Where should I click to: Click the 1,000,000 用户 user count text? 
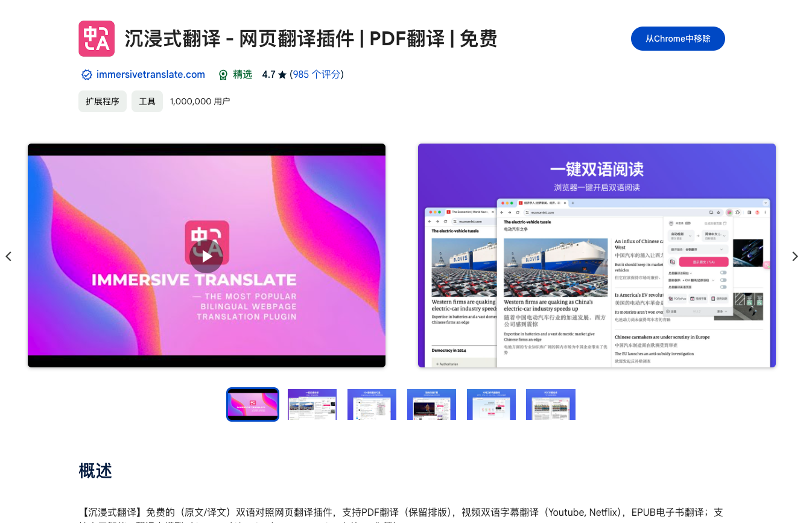click(x=200, y=101)
